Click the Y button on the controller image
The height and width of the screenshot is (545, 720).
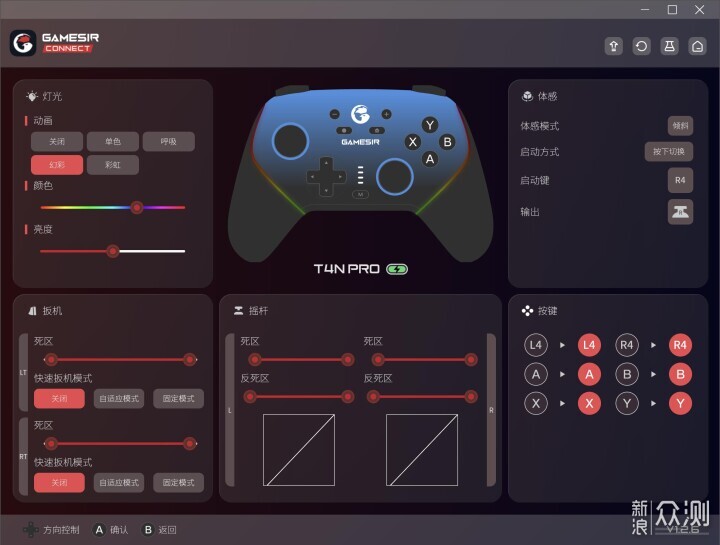[x=430, y=125]
